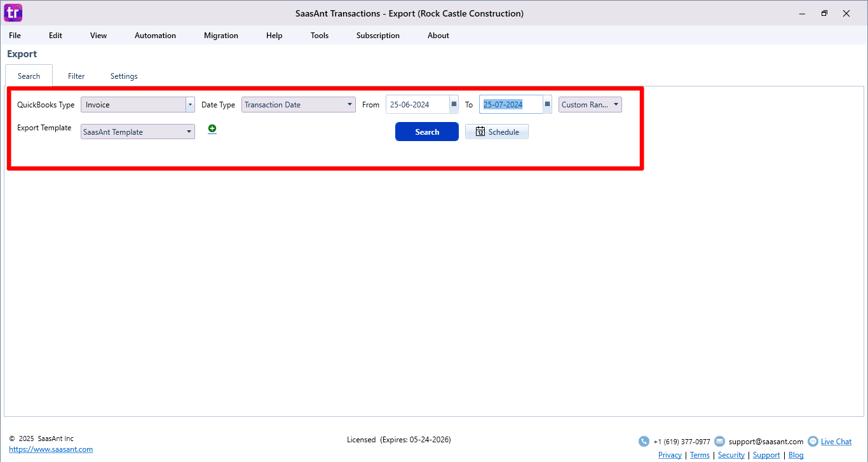Click the email icon next to support@saasant.com
This screenshot has height=462, width=868.
(x=719, y=441)
